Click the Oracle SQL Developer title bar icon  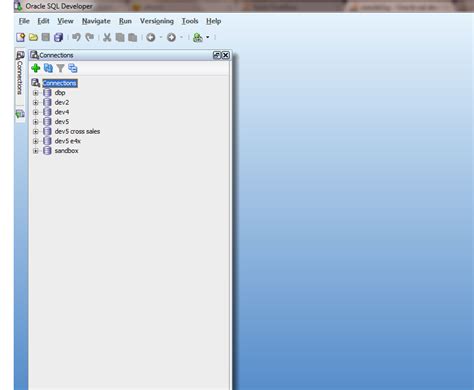tap(19, 6)
